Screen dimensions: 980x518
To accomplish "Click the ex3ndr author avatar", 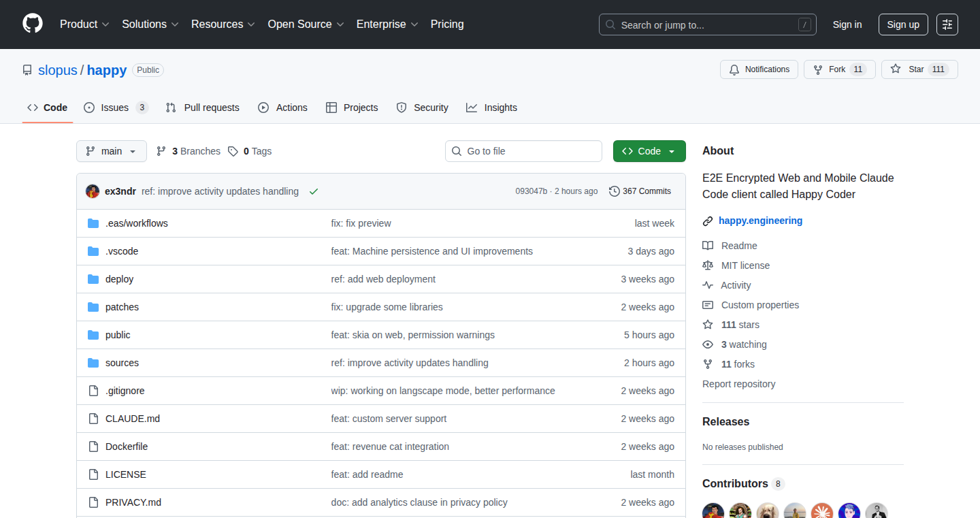I will point(93,191).
